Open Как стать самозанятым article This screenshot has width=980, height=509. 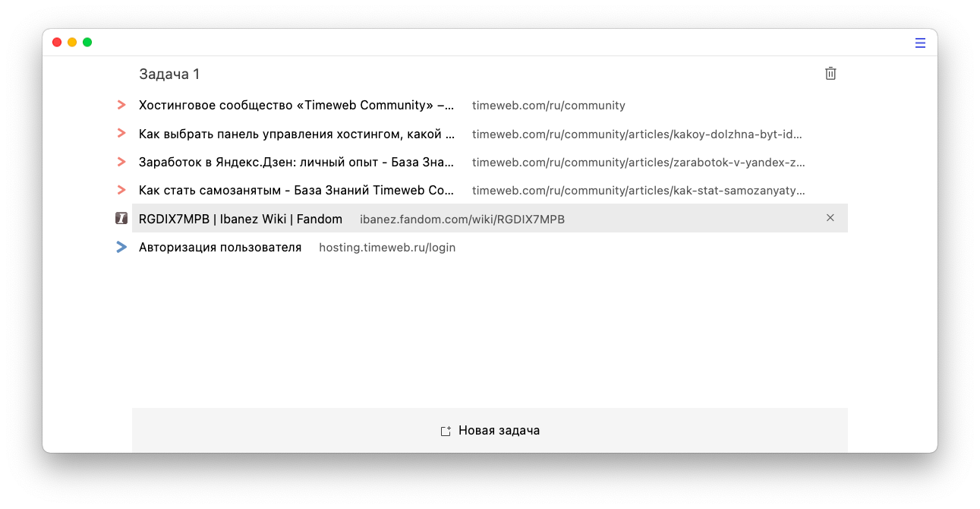pyautogui.click(x=296, y=191)
